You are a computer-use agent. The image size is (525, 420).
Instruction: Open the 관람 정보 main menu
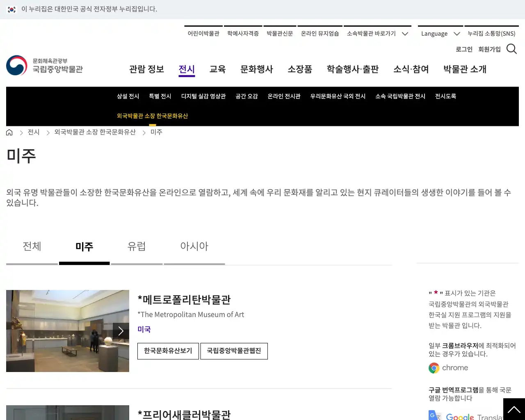point(146,69)
